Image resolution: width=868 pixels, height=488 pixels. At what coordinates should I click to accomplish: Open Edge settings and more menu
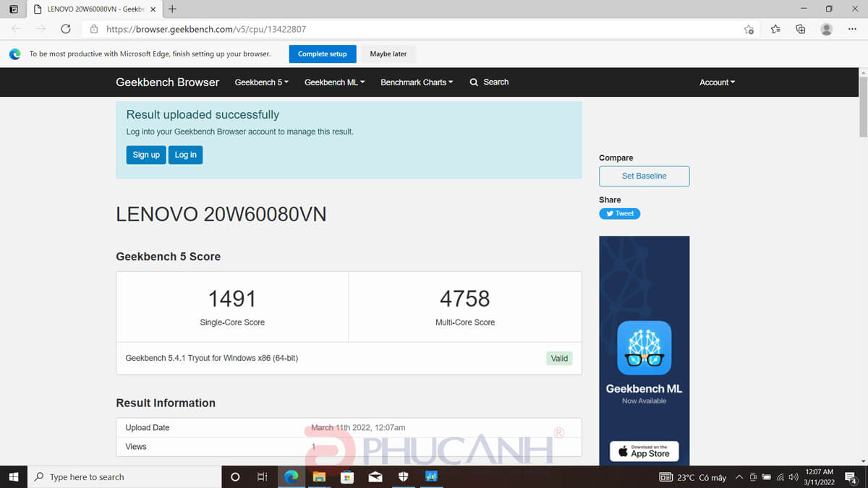click(853, 29)
